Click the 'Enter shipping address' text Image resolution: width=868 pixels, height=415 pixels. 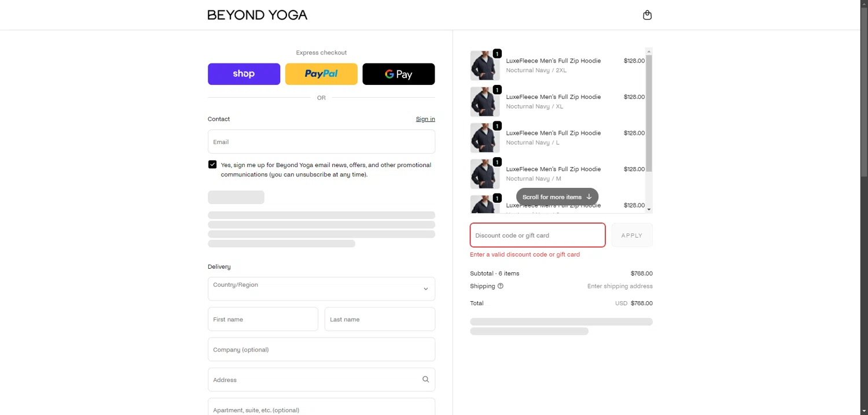(x=620, y=286)
